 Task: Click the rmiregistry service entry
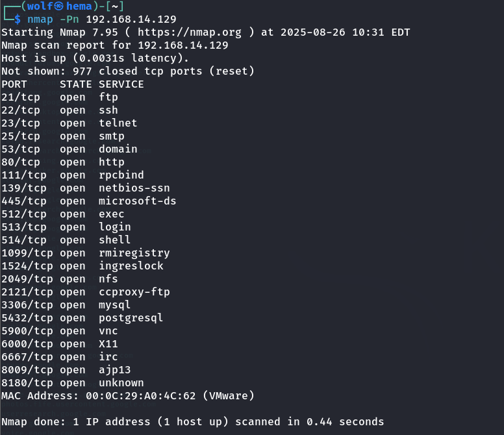(134, 253)
